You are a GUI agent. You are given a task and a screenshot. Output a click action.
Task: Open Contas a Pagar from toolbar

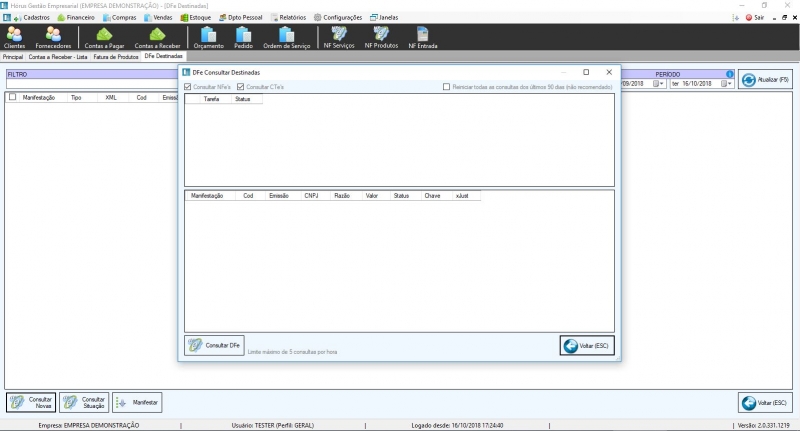click(x=105, y=37)
